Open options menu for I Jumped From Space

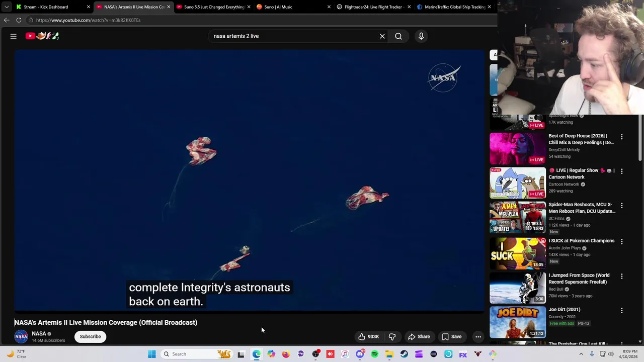(621, 276)
